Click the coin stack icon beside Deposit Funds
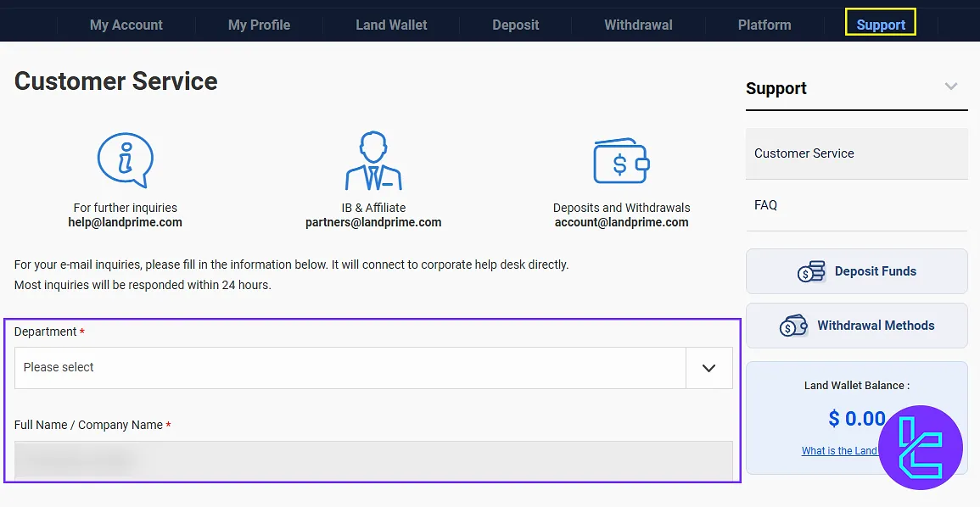The image size is (980, 507). 811,271
